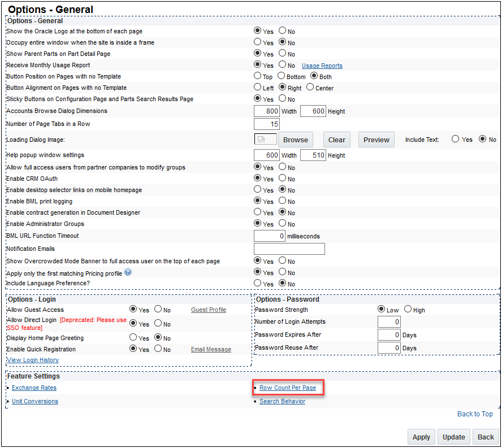Viewport: 502px width, 448px height.
Task: Open the Exchange Rates link
Action: coord(34,388)
